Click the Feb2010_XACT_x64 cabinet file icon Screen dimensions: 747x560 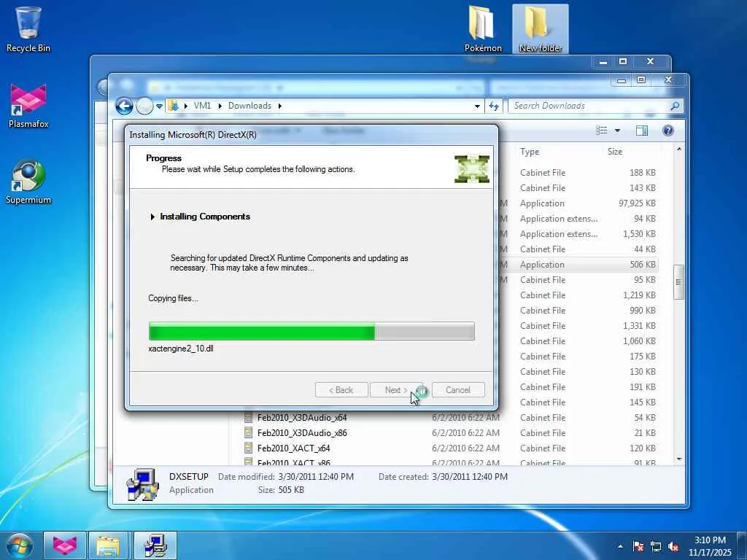pos(248,448)
